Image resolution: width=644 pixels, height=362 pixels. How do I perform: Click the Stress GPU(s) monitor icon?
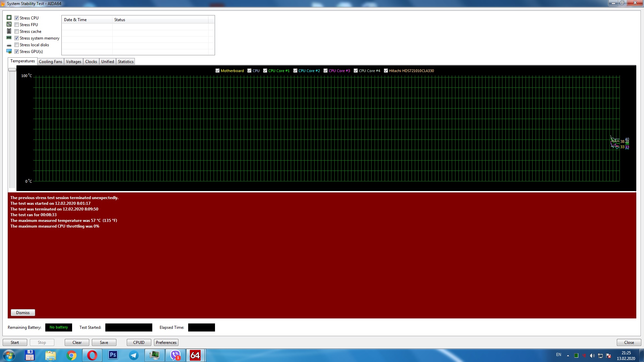9,51
